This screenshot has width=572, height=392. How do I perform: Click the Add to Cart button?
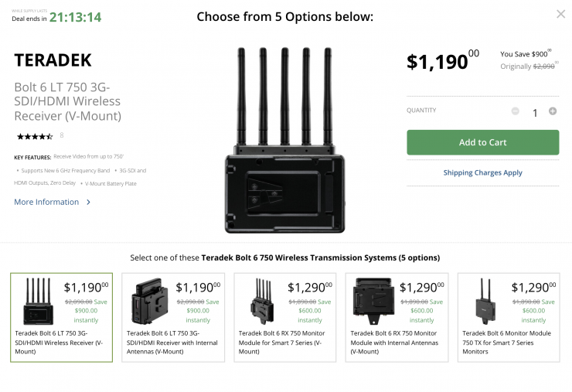pyautogui.click(x=482, y=142)
